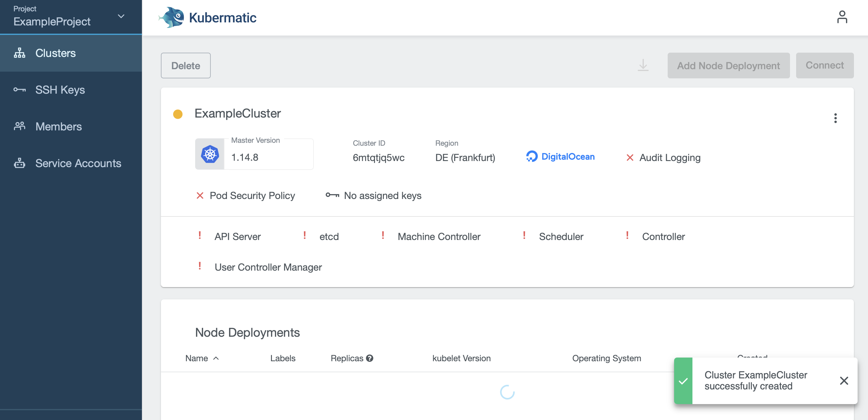Click the etcd warning exclamation icon
868x420 pixels.
point(305,235)
